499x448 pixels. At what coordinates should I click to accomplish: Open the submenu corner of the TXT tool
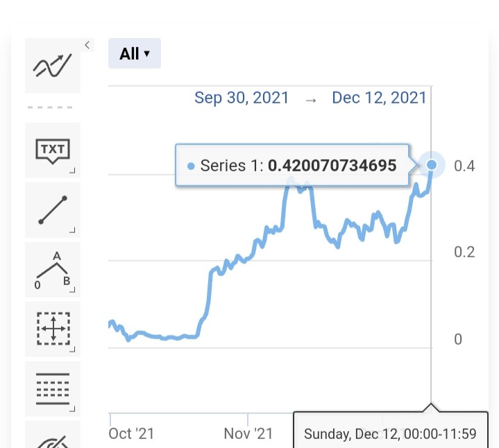point(72,171)
